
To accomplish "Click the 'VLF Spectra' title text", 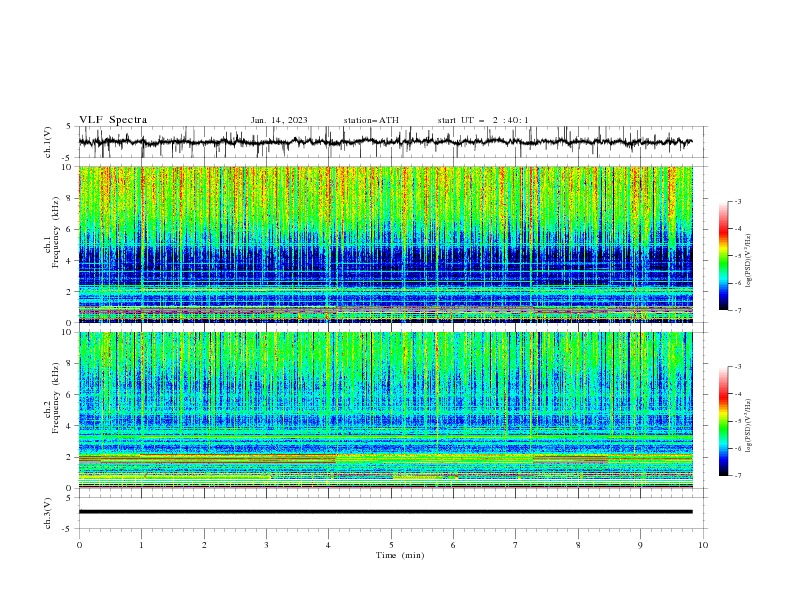I will point(113,120).
